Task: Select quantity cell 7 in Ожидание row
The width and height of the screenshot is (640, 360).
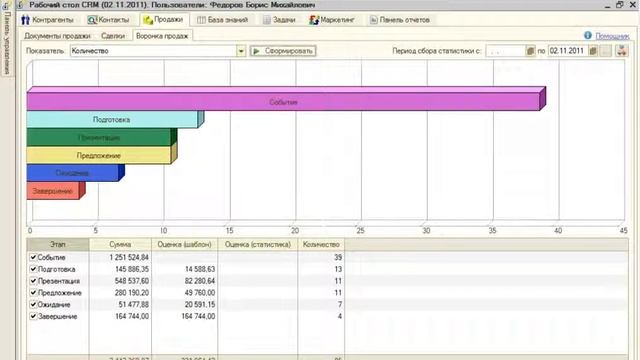Action: pos(321,304)
